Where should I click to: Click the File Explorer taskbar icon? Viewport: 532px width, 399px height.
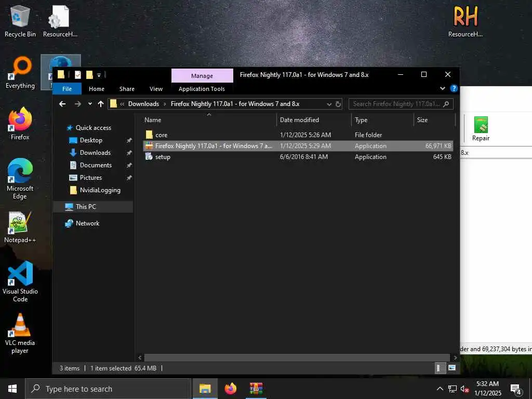tap(205, 389)
